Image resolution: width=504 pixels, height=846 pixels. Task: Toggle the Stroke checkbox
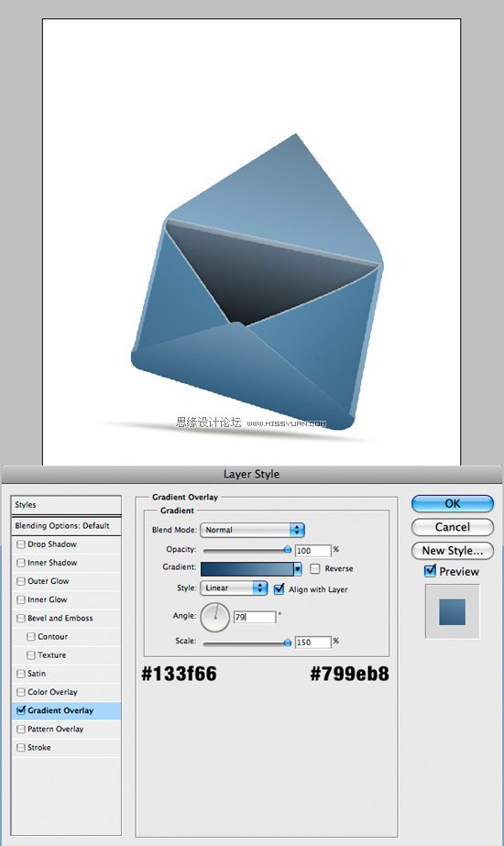tap(21, 747)
